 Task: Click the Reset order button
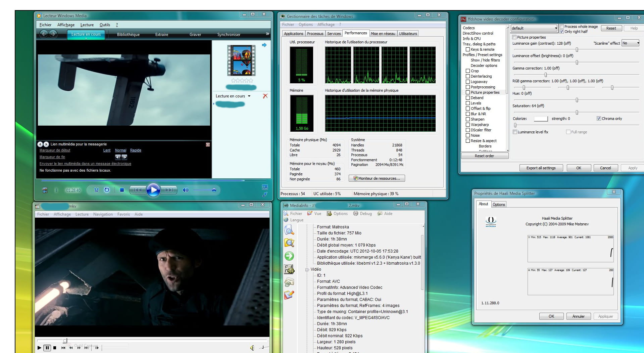coord(485,156)
